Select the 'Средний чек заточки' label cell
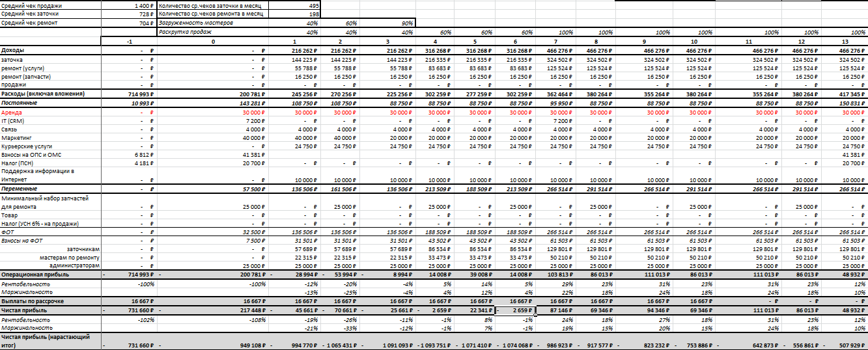This screenshot has height=350, width=868. click(51, 14)
